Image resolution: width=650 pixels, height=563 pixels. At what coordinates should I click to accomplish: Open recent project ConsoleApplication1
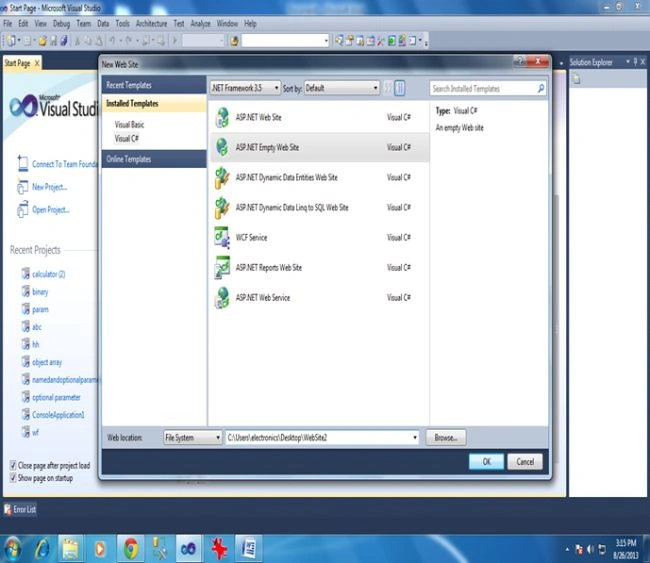click(x=58, y=415)
